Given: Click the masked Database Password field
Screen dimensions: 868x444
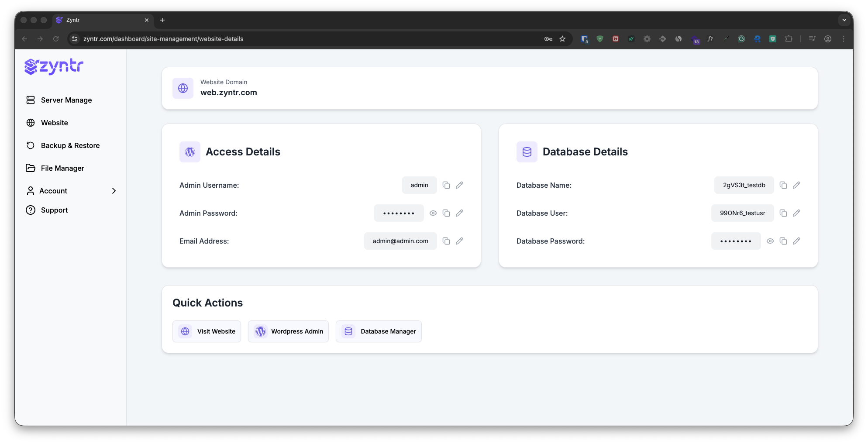Looking at the screenshot, I should (x=736, y=241).
